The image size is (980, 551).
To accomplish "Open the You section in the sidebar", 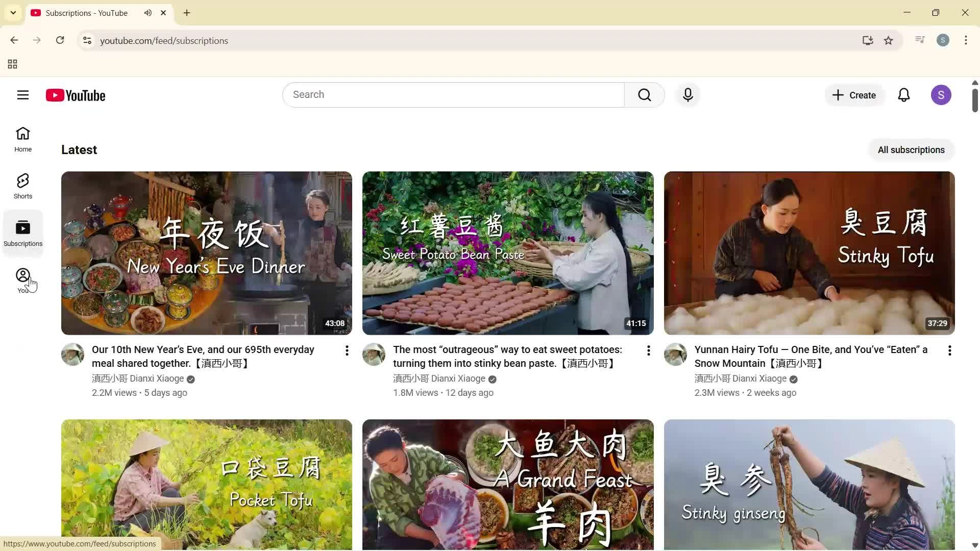I will tap(23, 281).
